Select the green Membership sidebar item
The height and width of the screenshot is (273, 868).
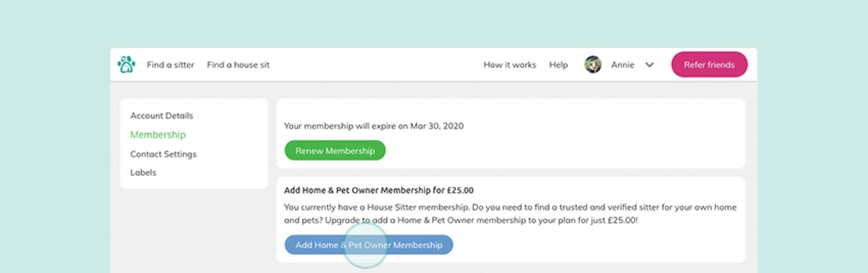pyautogui.click(x=158, y=135)
